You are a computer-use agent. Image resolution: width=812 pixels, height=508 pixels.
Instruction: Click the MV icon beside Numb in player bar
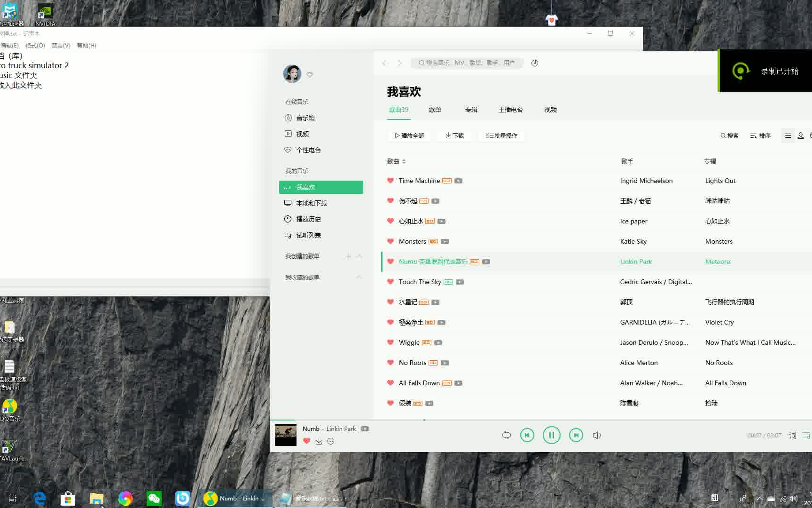[365, 429]
